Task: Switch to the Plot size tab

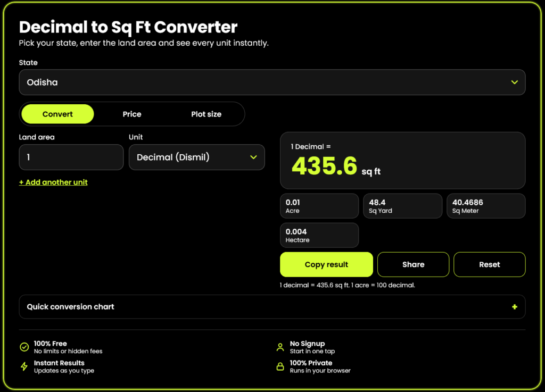Action: click(206, 114)
